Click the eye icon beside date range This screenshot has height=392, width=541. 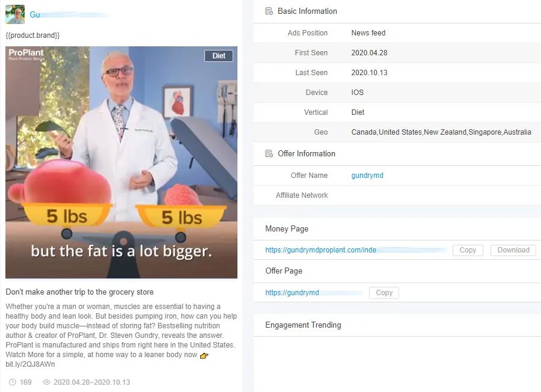coord(46,382)
